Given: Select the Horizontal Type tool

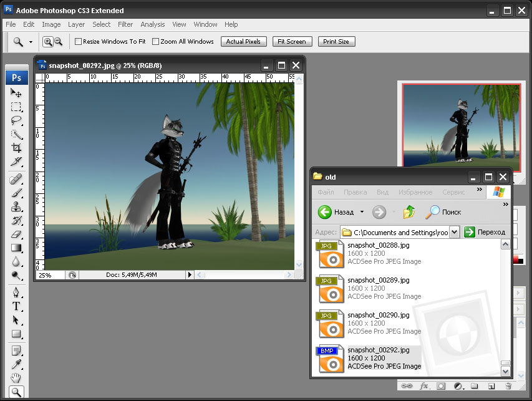Looking at the screenshot, I should click(x=16, y=306).
